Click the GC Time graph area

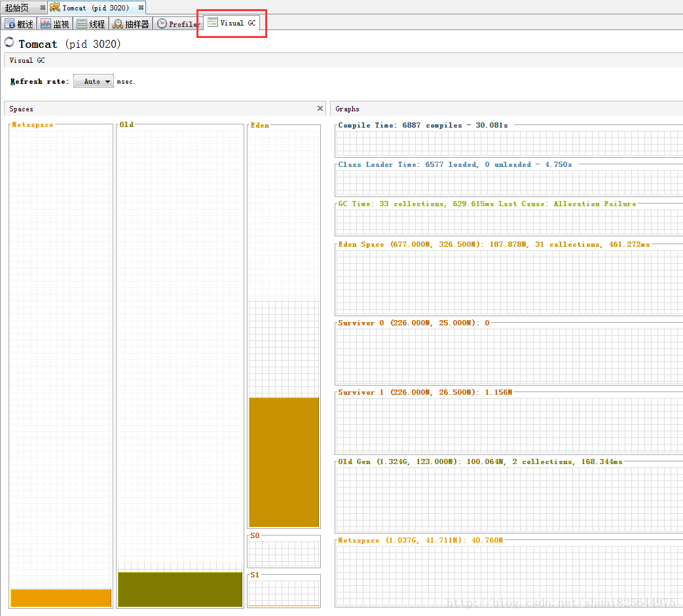[508, 221]
